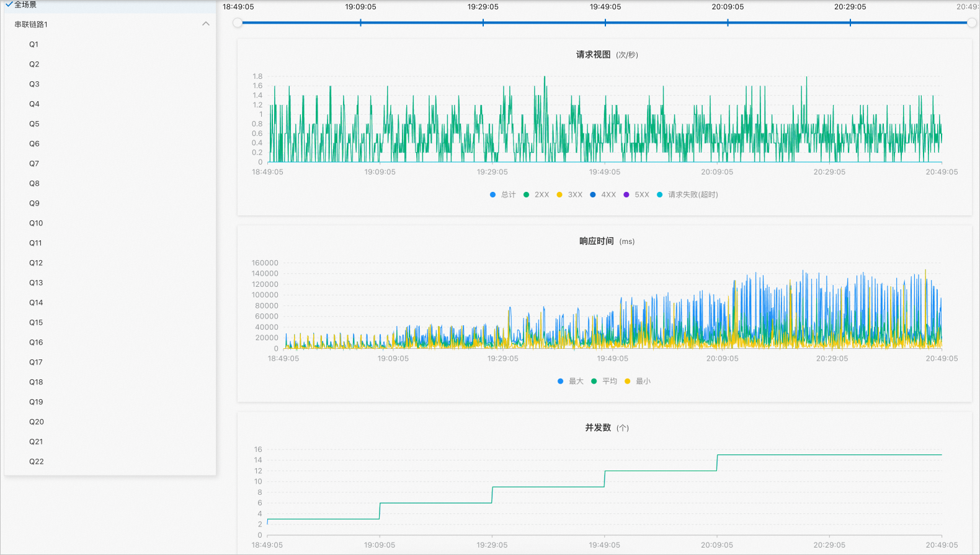
Task: Click the left handle of time range slider
Action: point(238,23)
